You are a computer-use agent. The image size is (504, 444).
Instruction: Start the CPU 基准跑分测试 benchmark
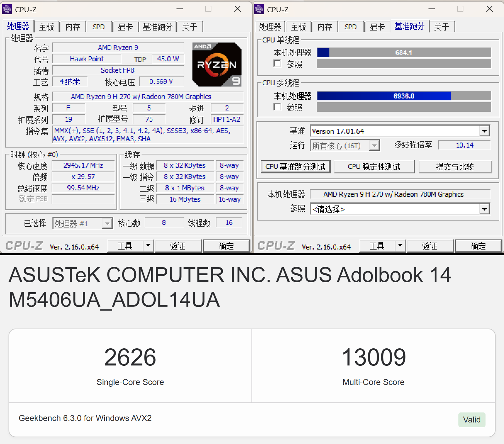(295, 166)
